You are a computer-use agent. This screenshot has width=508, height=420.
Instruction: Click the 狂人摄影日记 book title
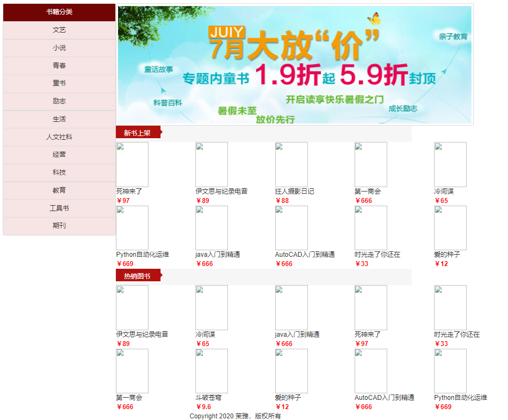point(294,191)
